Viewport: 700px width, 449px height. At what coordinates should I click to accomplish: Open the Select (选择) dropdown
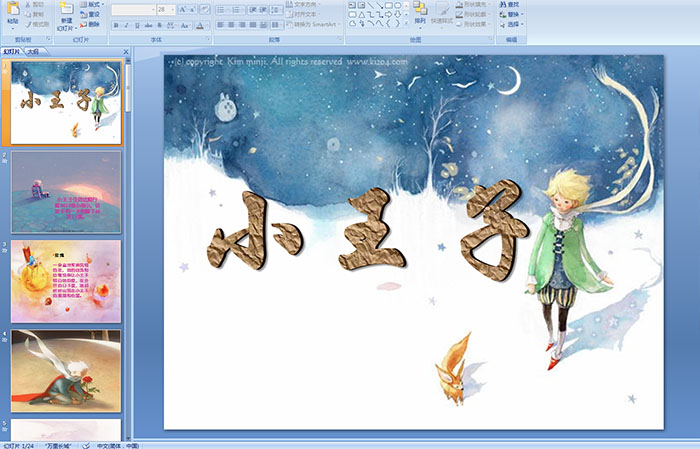click(512, 24)
